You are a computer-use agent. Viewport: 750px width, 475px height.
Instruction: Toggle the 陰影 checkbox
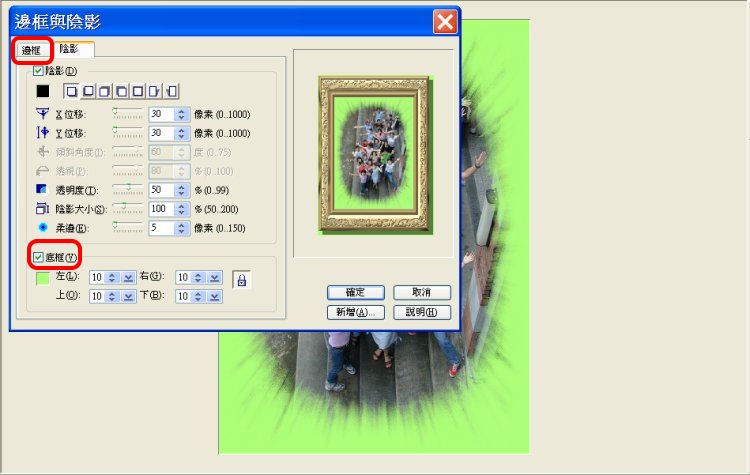point(39,71)
